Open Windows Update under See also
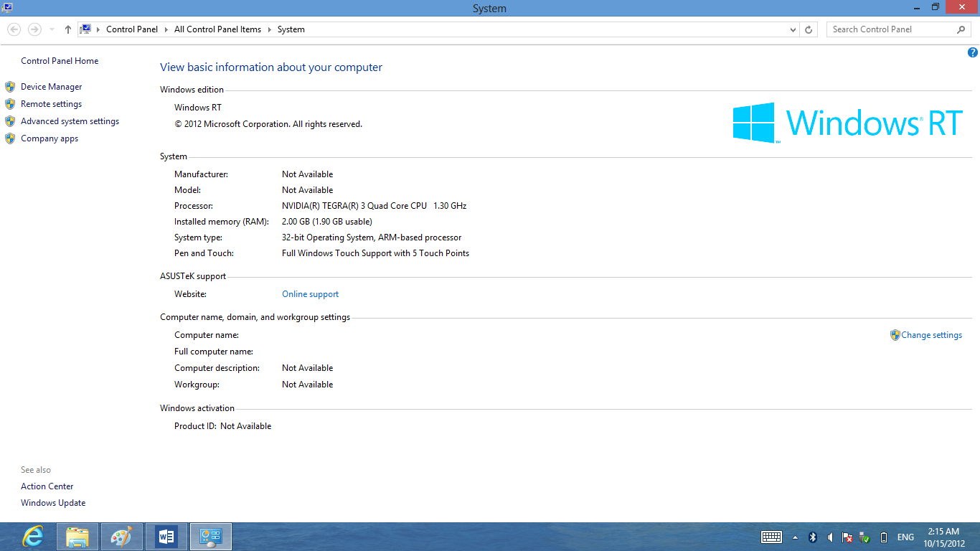The image size is (980, 551). point(53,503)
